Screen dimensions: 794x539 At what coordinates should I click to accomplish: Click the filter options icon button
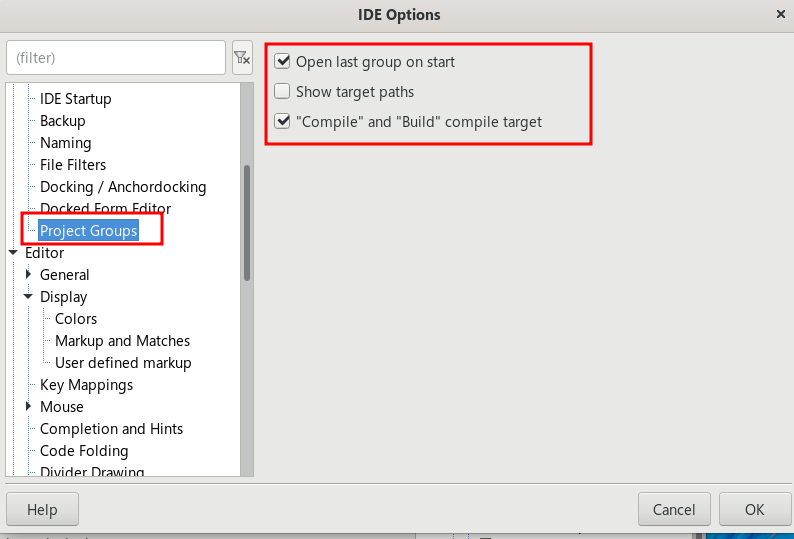[242, 58]
